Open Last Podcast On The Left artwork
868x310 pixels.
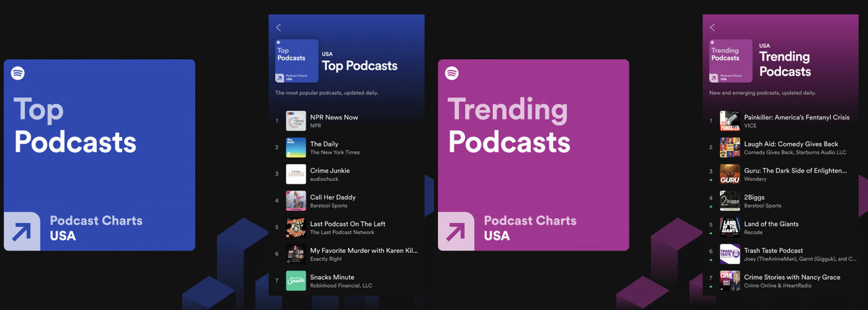point(296,227)
